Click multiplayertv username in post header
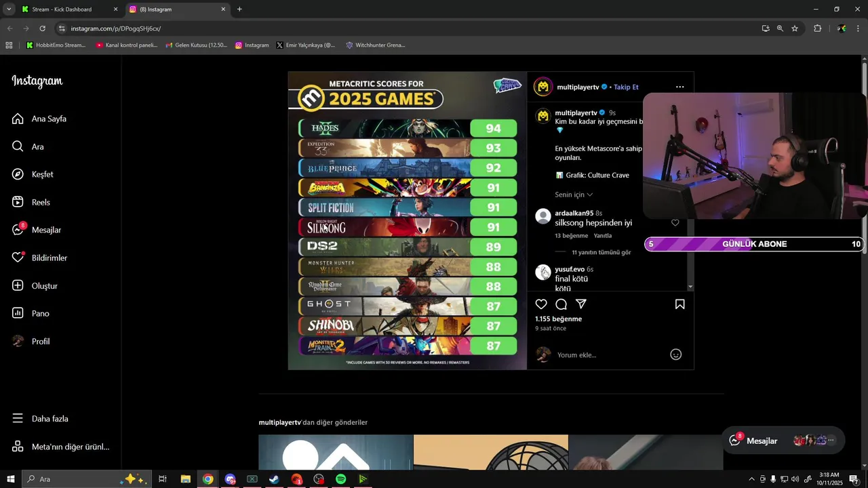This screenshot has width=868, height=488. click(x=578, y=87)
